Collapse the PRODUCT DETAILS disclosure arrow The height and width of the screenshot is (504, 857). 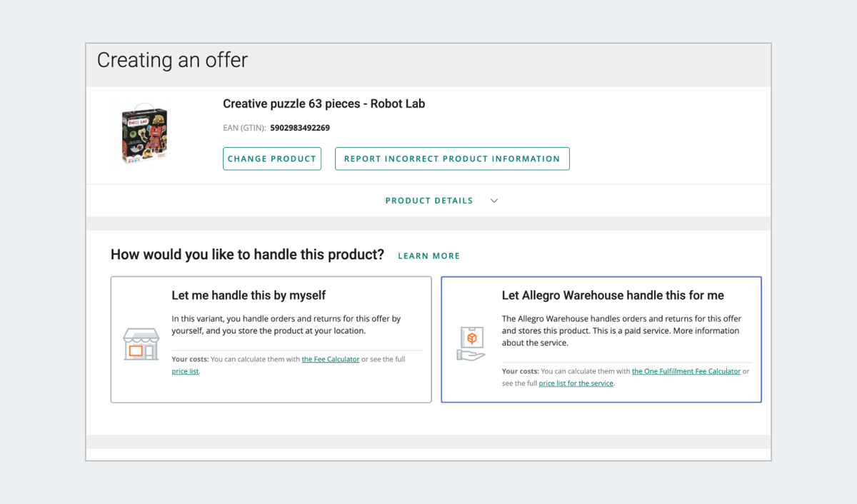(x=493, y=201)
